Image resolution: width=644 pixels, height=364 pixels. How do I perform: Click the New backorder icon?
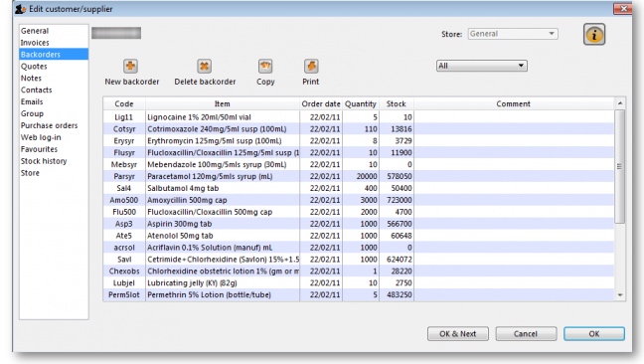130,66
